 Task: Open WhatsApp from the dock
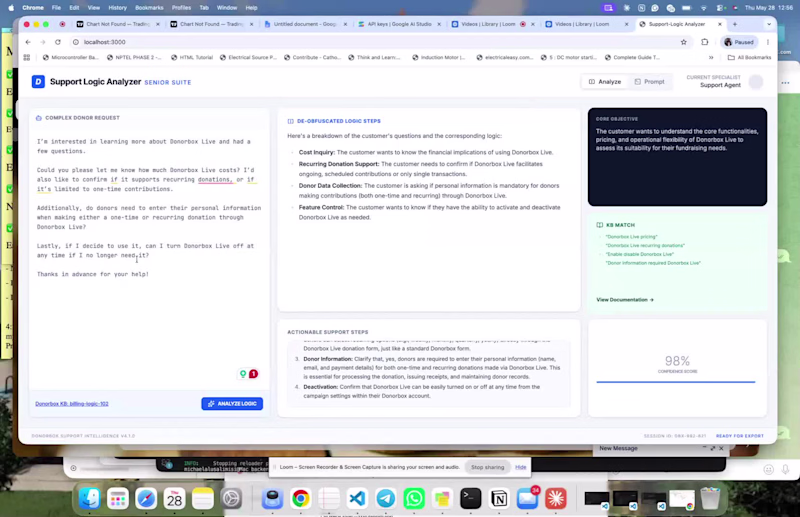(x=414, y=498)
